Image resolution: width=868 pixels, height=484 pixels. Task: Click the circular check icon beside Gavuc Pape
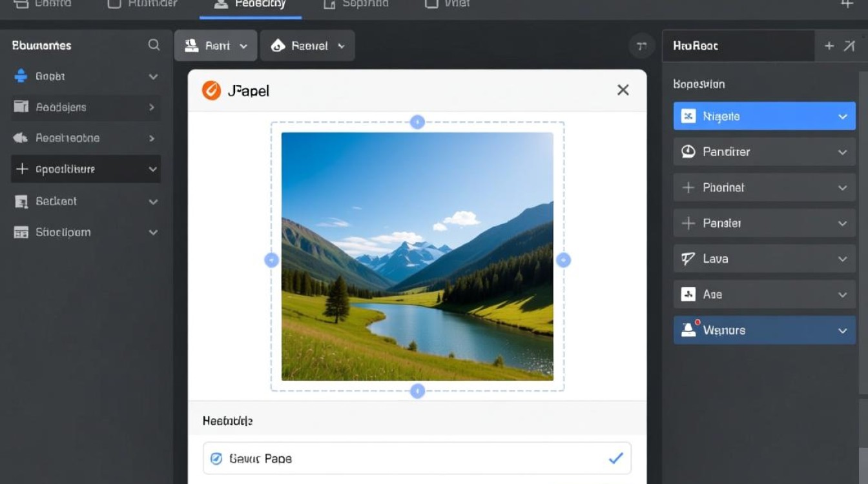coord(216,458)
